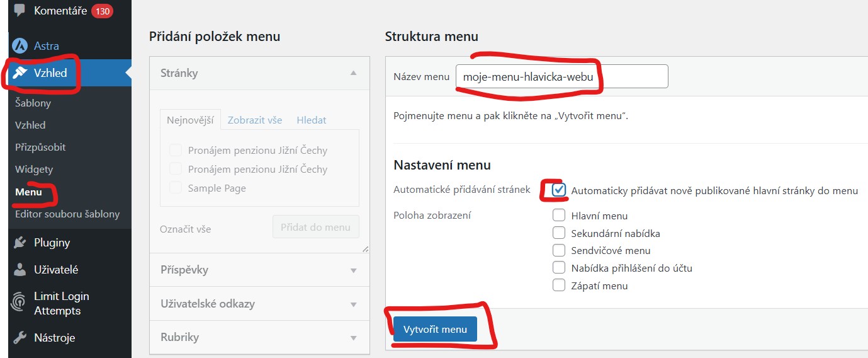The width and height of the screenshot is (868, 358).
Task: Click the Astra logo icon
Action: click(x=20, y=46)
